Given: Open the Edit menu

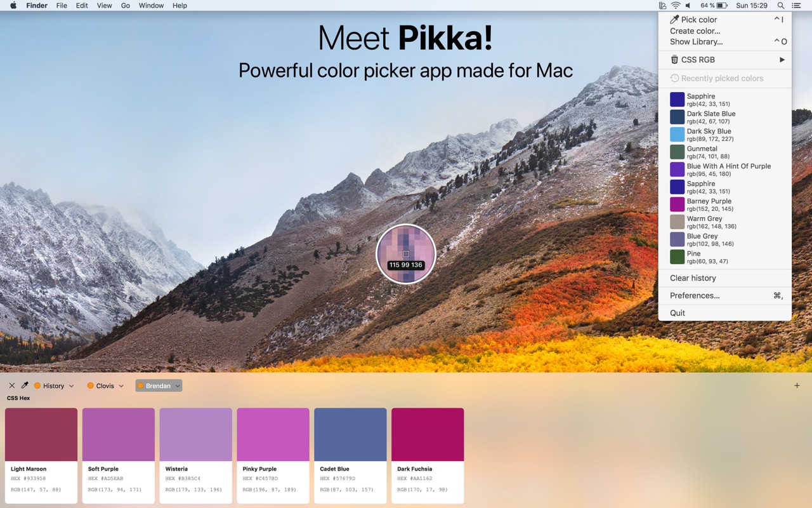Looking at the screenshot, I should click(82, 5).
